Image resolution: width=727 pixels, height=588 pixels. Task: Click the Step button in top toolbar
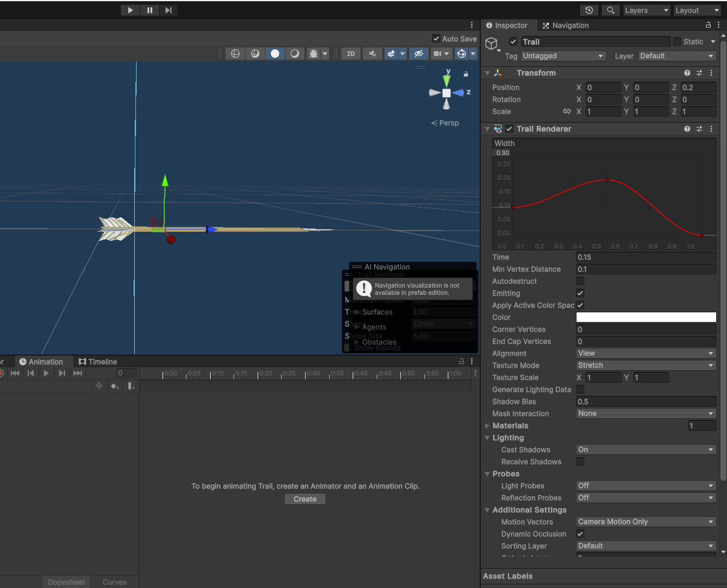click(169, 10)
